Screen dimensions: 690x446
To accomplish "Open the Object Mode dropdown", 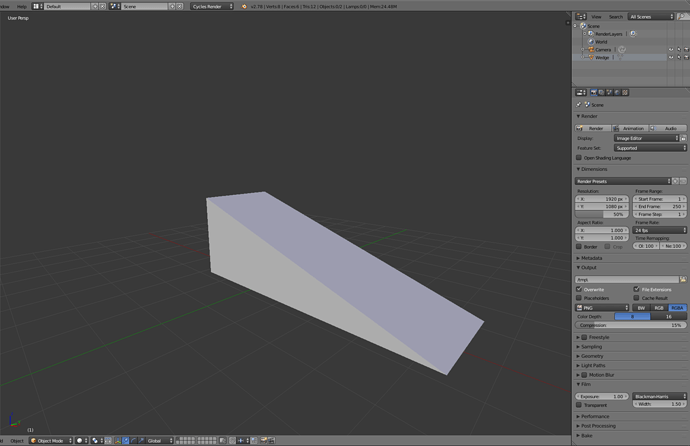I will click(x=51, y=440).
